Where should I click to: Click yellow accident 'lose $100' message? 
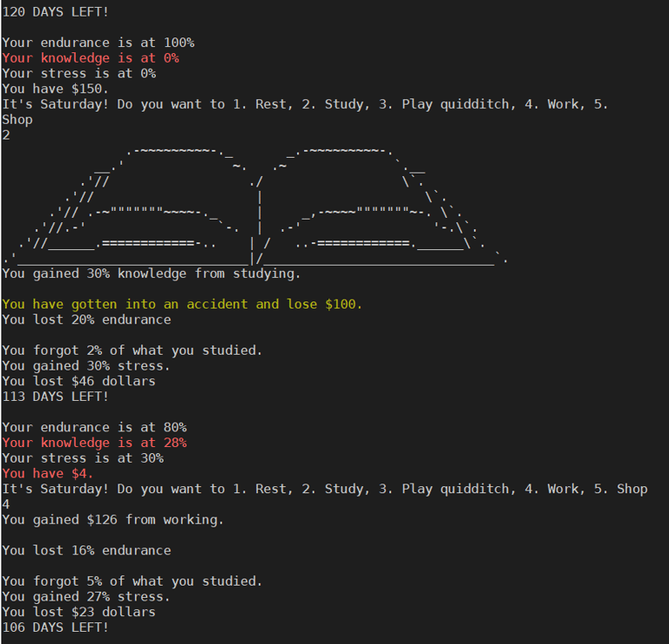point(182,304)
